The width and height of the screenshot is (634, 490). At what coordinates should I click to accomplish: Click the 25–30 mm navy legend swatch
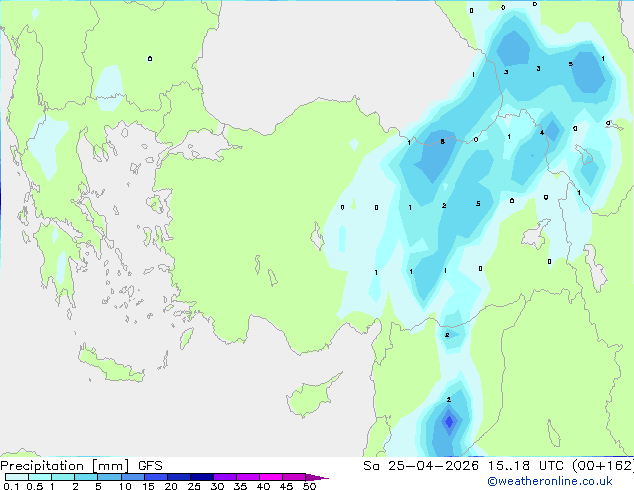point(201,477)
